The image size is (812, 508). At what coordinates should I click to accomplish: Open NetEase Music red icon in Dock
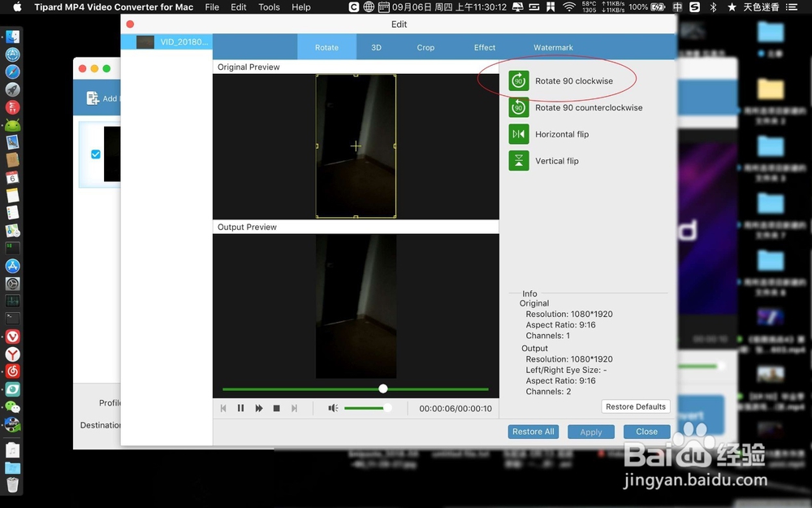point(12,371)
